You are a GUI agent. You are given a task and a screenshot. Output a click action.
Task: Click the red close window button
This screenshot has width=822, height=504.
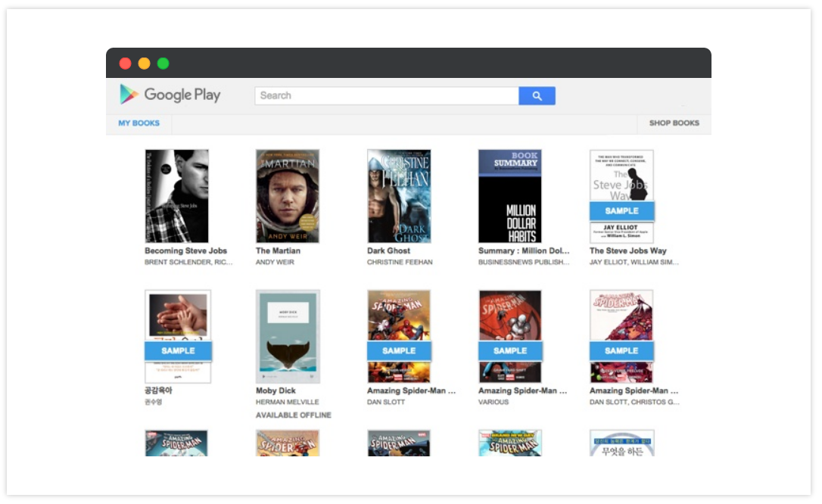126,64
